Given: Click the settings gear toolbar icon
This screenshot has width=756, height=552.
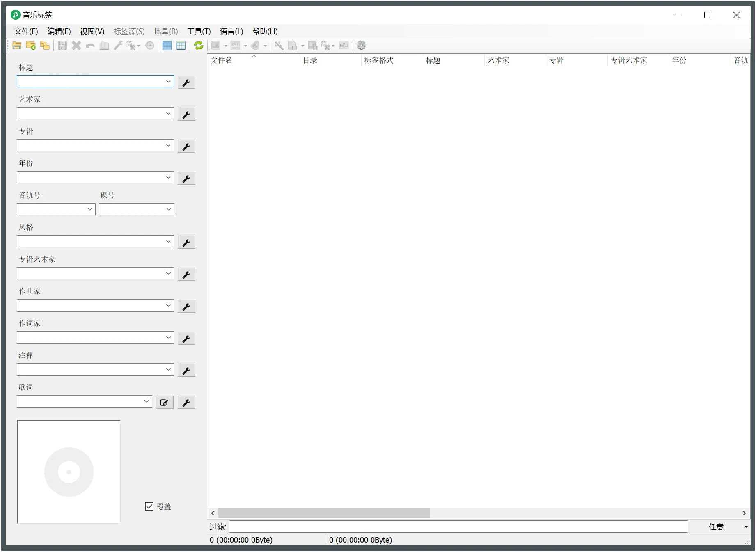Looking at the screenshot, I should [x=361, y=46].
